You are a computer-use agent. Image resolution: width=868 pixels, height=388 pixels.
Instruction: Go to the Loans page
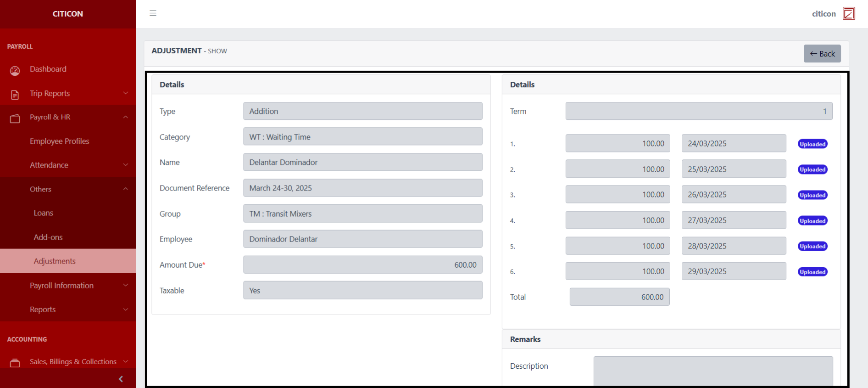pyautogui.click(x=43, y=213)
